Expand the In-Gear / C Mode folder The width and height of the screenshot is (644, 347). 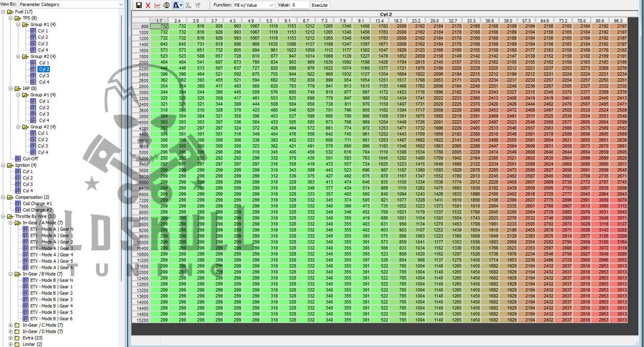coord(11,325)
